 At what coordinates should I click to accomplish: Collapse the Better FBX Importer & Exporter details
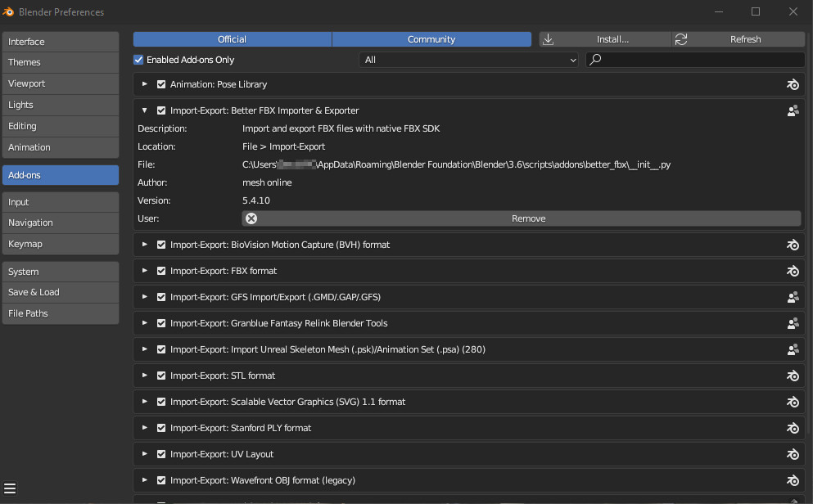point(145,110)
